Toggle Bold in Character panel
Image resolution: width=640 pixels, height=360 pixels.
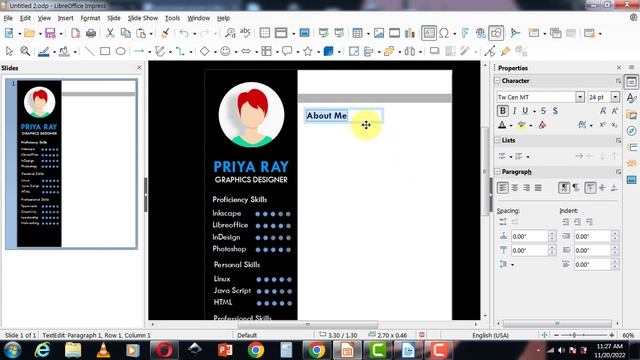502,111
